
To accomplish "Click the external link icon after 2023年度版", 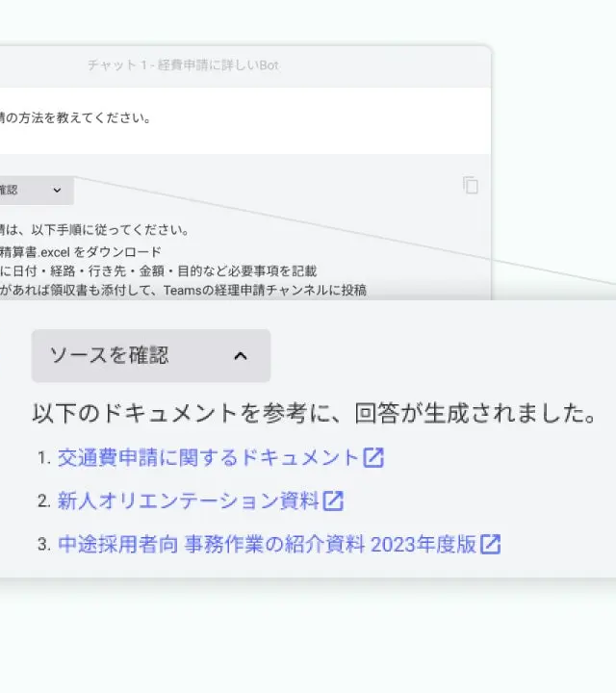I will pos(491,544).
